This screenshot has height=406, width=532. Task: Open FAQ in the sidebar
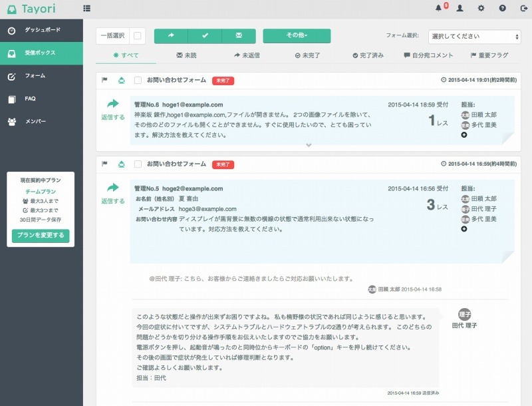tap(30, 99)
